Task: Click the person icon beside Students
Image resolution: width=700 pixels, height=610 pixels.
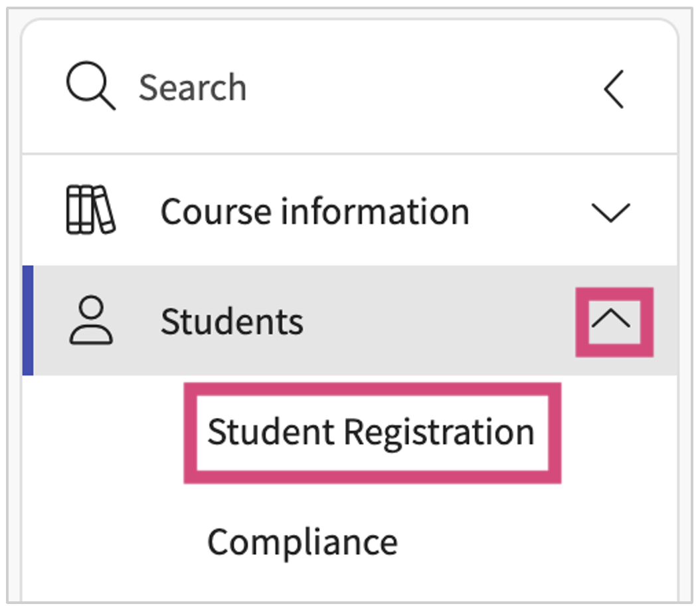Action: tap(91, 322)
